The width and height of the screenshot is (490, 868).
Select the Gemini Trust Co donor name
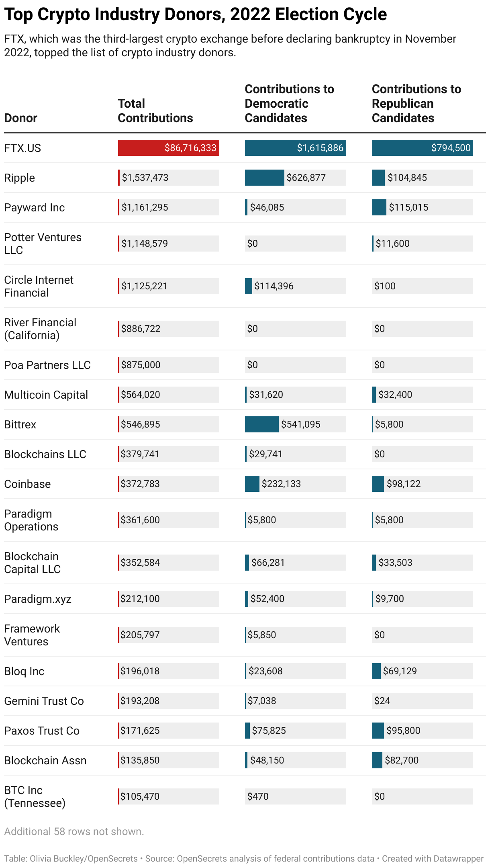point(44,701)
